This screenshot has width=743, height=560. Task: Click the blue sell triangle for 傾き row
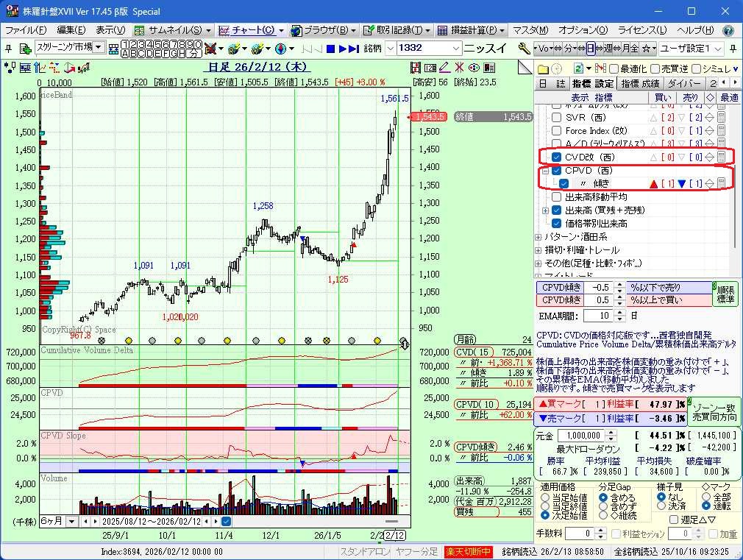tap(682, 184)
